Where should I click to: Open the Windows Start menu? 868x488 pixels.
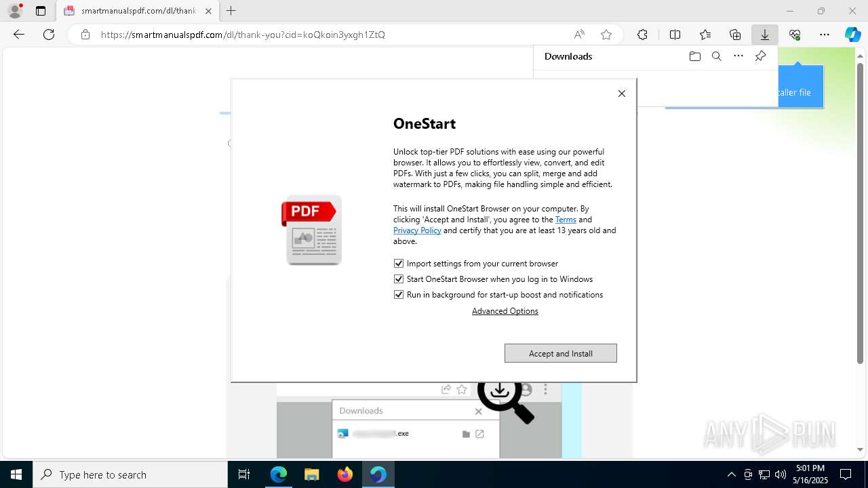(x=16, y=474)
